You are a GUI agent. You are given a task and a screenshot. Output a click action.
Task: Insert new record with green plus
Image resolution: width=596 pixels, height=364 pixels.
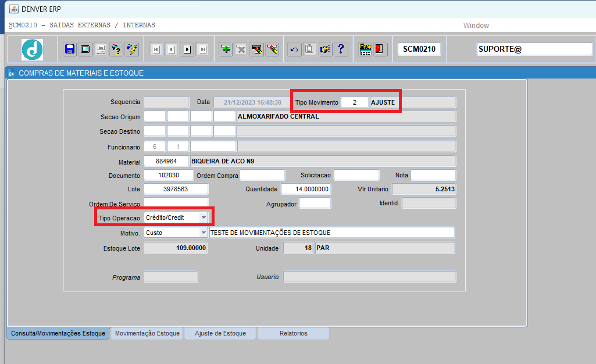click(x=226, y=49)
